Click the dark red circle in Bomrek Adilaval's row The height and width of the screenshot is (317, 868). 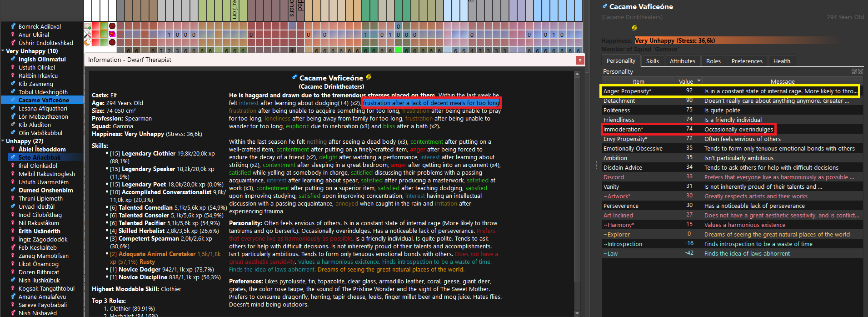(112, 26)
